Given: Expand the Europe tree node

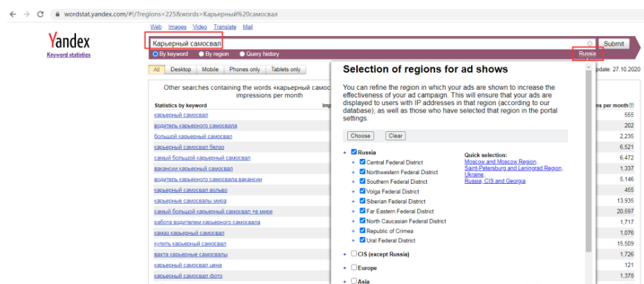Looking at the screenshot, I should click(345, 268).
